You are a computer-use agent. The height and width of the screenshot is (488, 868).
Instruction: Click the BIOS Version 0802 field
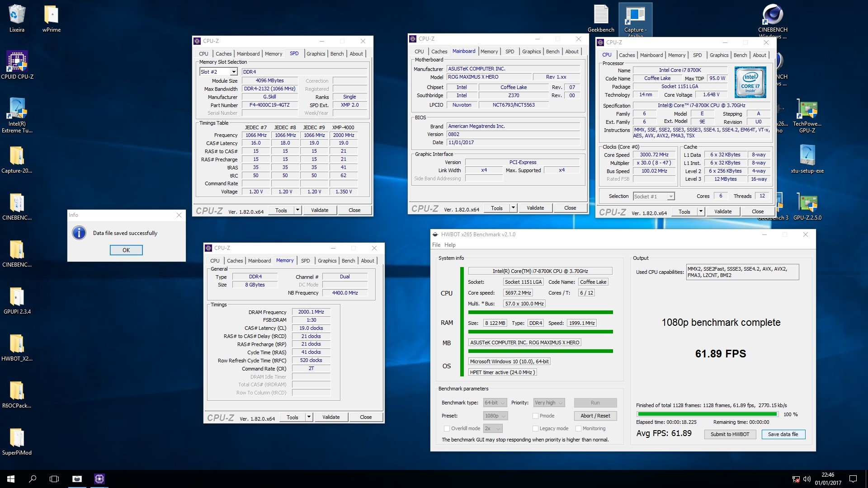point(513,134)
